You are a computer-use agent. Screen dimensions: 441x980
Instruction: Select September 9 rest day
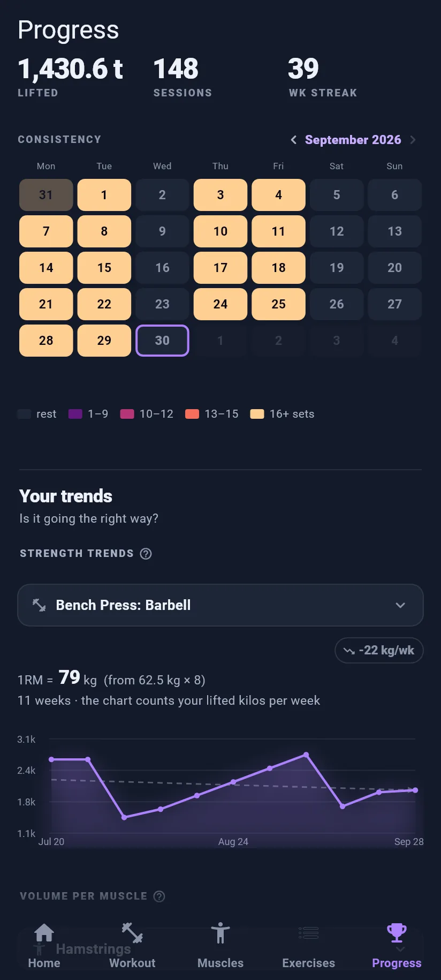point(162,231)
